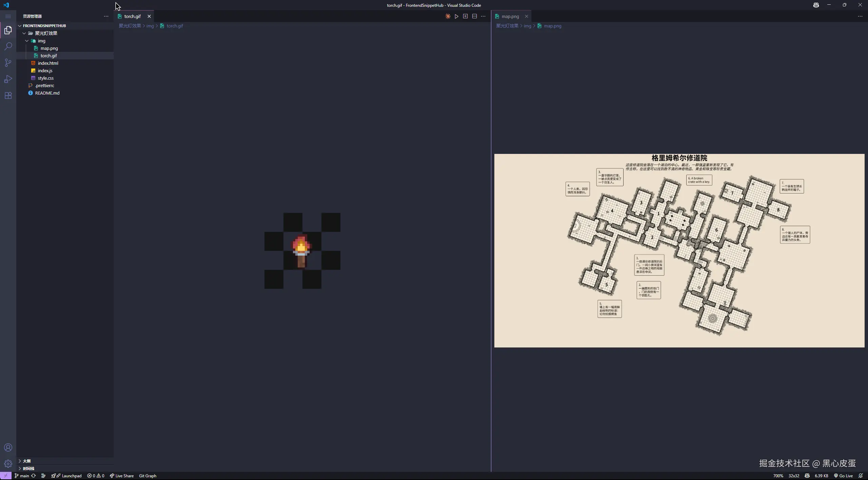The image size is (868, 480).
Task: Click Live Share in status bar
Action: (122, 476)
